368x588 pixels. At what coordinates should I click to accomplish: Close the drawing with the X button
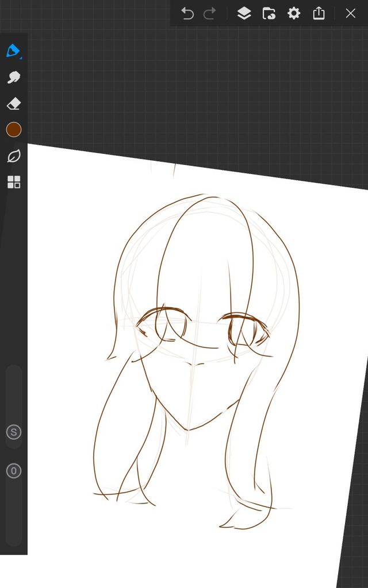click(x=350, y=13)
